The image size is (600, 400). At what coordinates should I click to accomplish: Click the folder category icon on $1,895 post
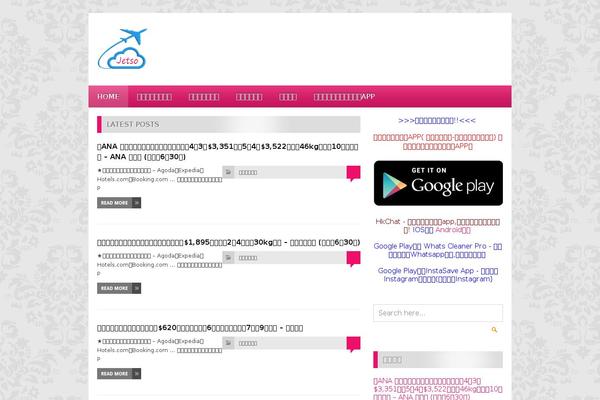pyautogui.click(x=228, y=258)
